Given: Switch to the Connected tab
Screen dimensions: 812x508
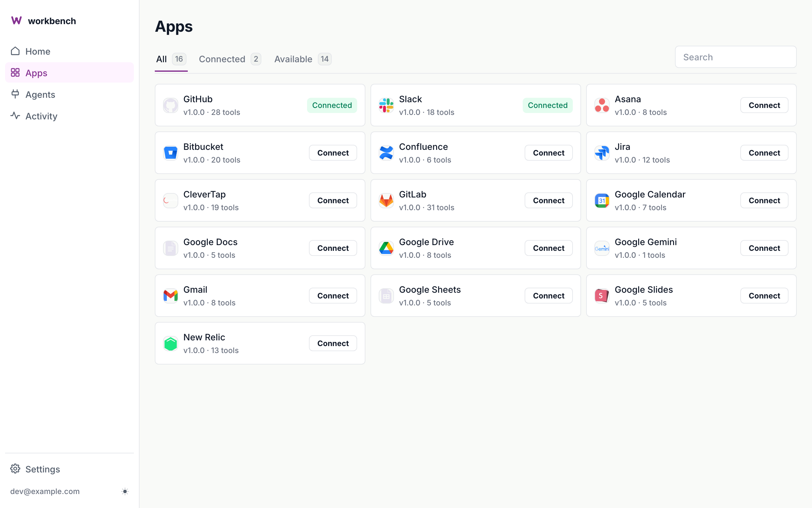Looking at the screenshot, I should pyautogui.click(x=230, y=59).
